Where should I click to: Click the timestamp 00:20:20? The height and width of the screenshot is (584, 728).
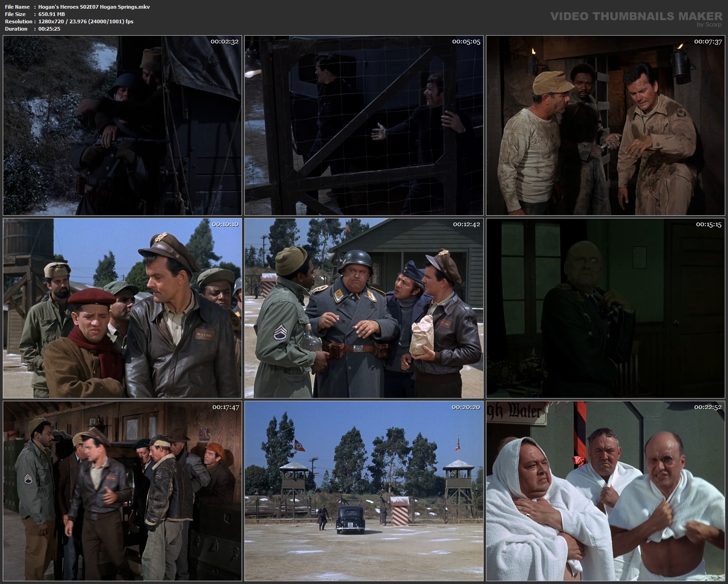point(466,407)
